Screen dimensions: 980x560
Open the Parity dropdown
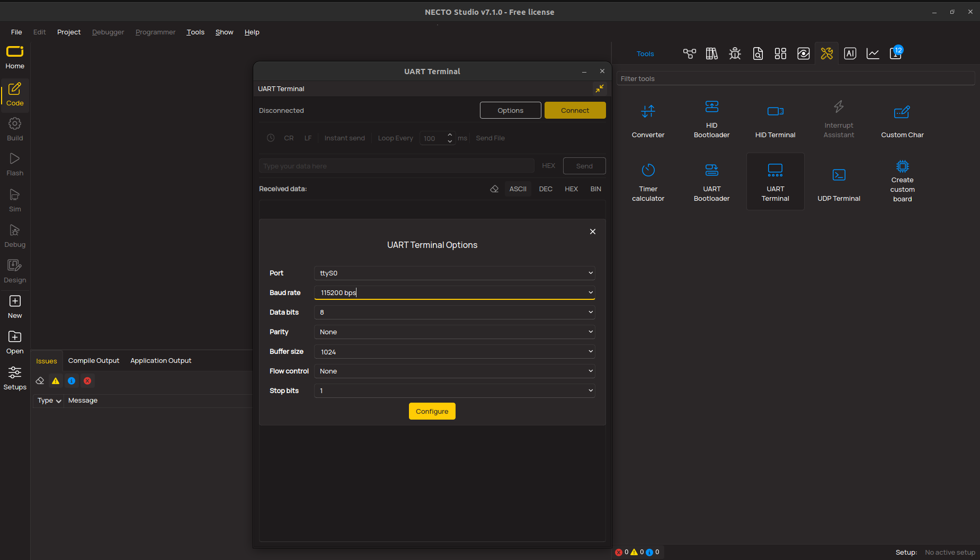point(455,332)
